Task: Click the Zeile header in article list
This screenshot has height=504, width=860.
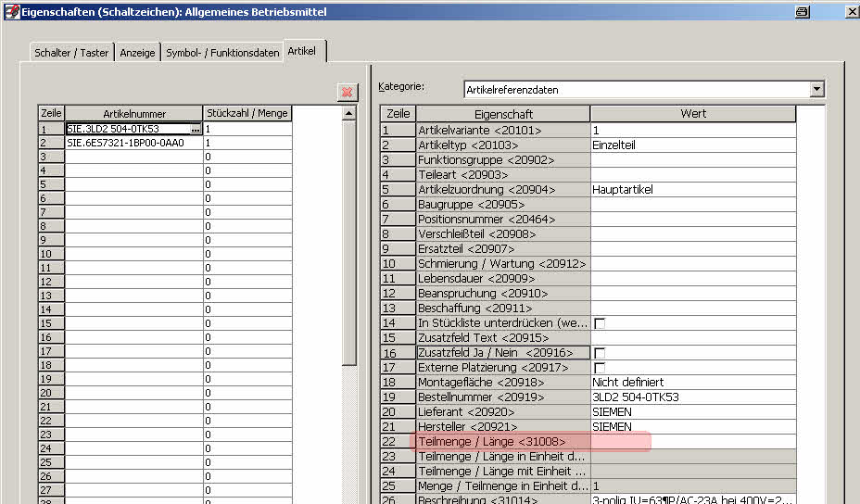Action: tap(51, 114)
